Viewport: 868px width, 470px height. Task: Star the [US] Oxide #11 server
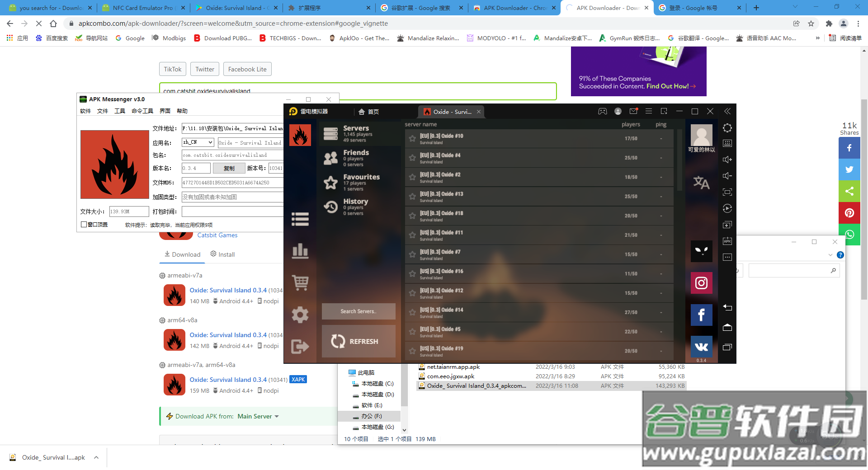pyautogui.click(x=412, y=235)
